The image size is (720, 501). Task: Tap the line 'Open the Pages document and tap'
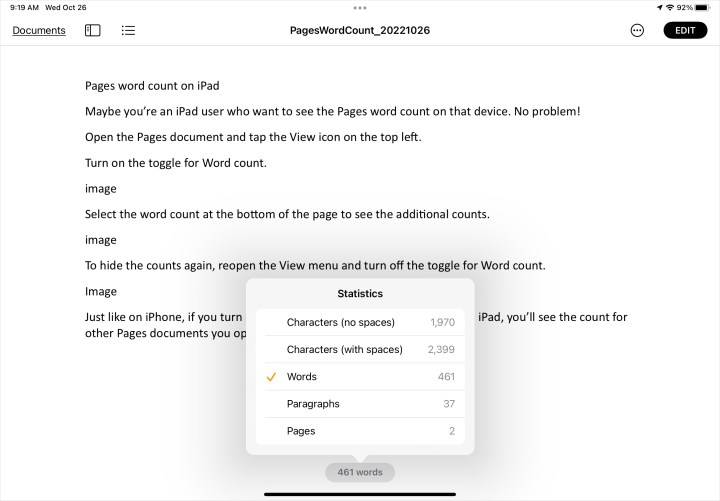[x=253, y=137]
